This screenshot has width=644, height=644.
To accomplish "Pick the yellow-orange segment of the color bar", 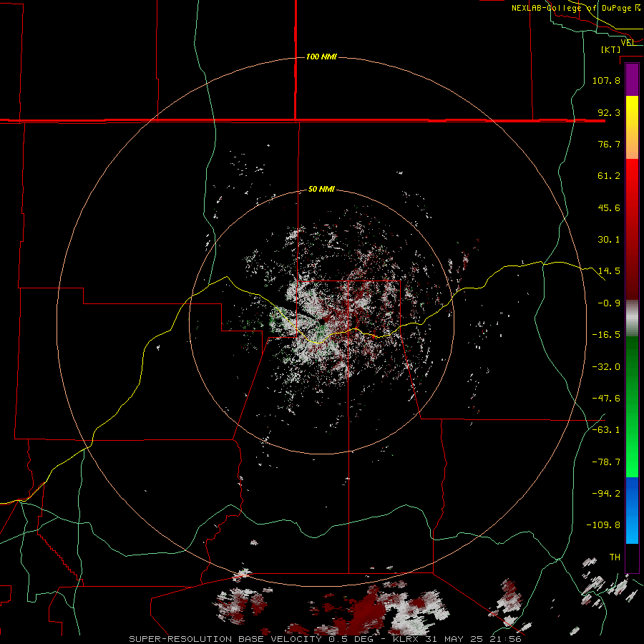I will (x=632, y=127).
